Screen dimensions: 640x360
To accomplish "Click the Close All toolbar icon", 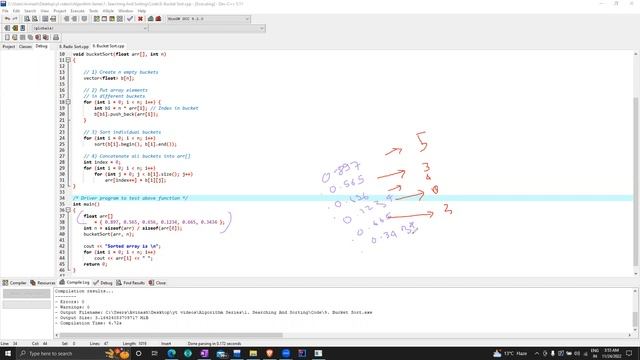I will (x=46, y=37).
